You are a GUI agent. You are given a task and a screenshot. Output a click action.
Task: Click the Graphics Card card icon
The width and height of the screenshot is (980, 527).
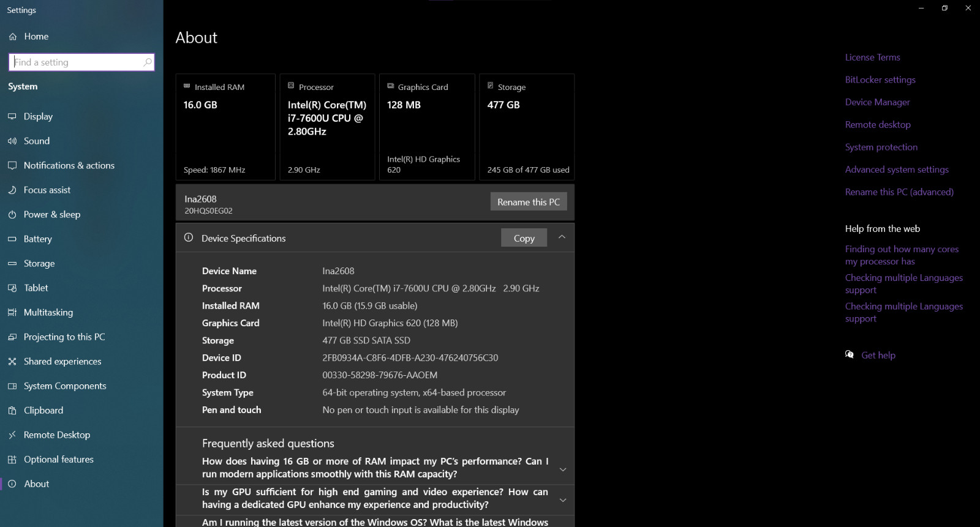[390, 86]
